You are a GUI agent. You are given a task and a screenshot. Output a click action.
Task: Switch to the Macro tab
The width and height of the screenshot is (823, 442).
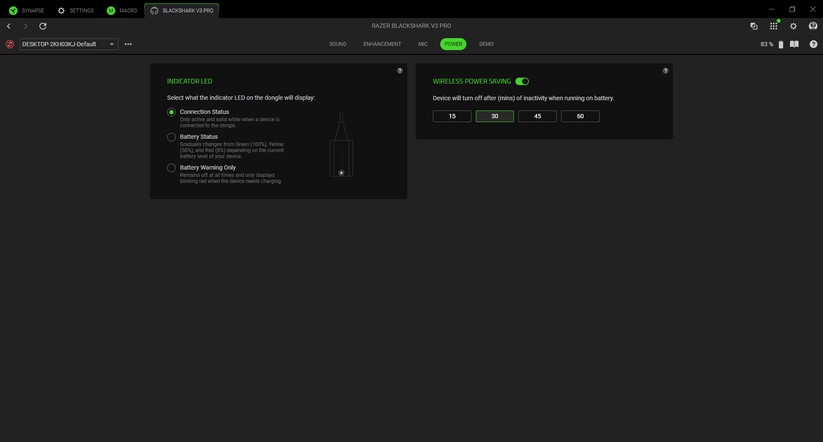[x=122, y=10]
